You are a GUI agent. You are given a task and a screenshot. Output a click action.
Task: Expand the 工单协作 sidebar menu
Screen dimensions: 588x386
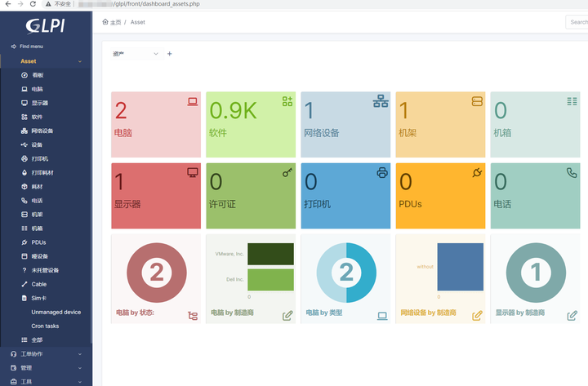(x=46, y=354)
